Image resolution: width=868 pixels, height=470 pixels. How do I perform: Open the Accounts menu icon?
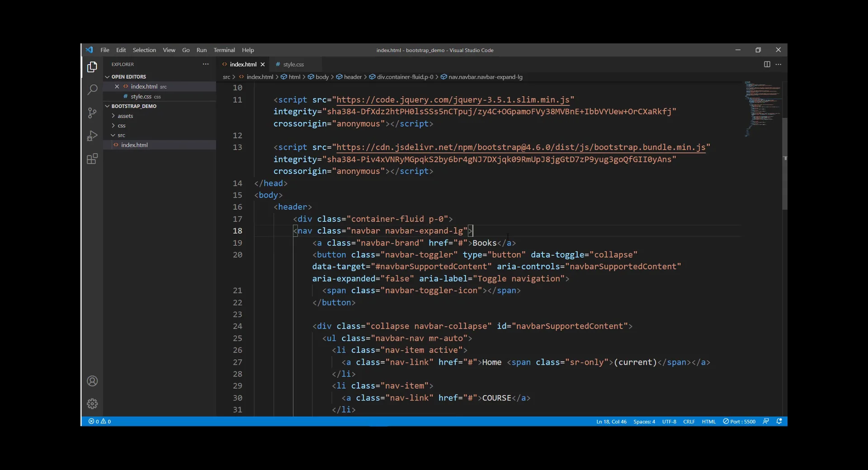(92, 381)
